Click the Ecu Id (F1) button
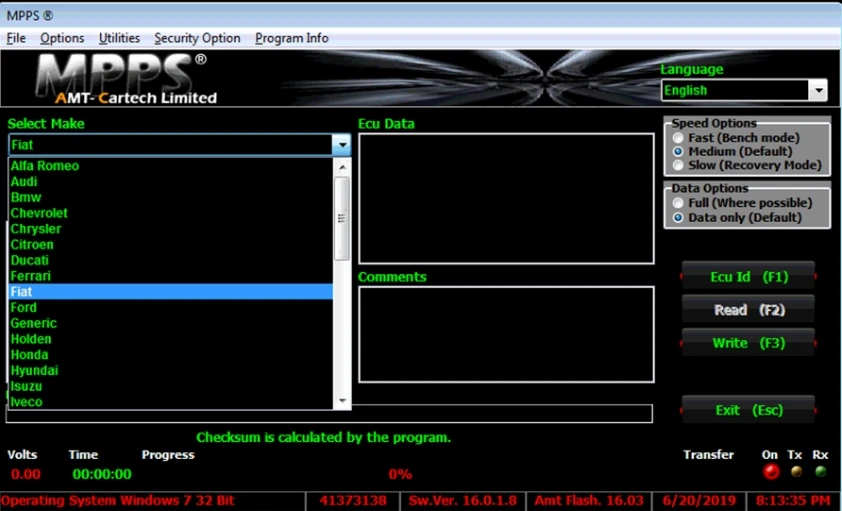Image resolution: width=842 pixels, height=511 pixels. (x=749, y=277)
